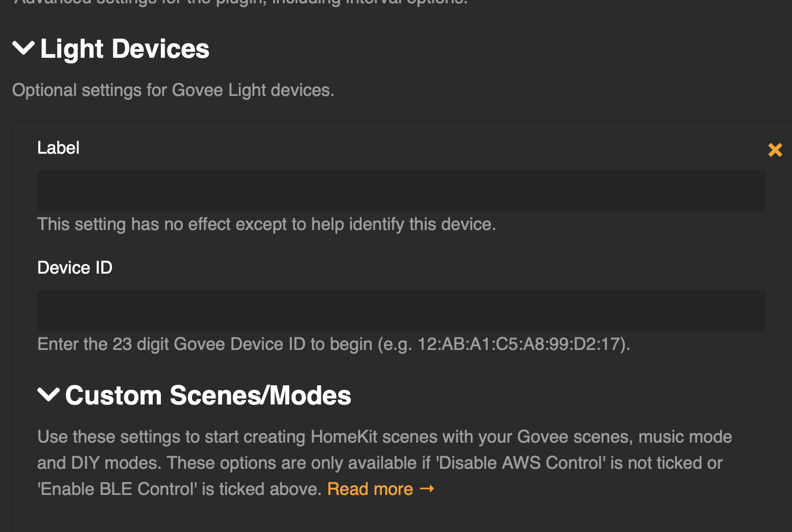Click the Custom Scenes/Modes heading
Image resolution: width=792 pixels, height=532 pixels.
[x=208, y=395]
